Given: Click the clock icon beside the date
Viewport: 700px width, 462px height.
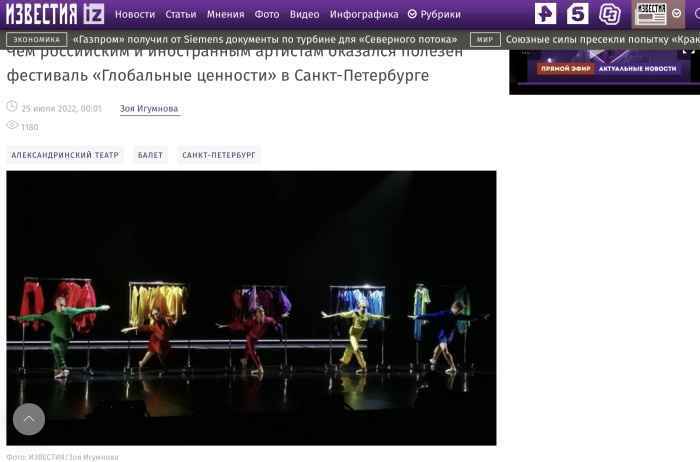Looking at the screenshot, I should (x=12, y=107).
